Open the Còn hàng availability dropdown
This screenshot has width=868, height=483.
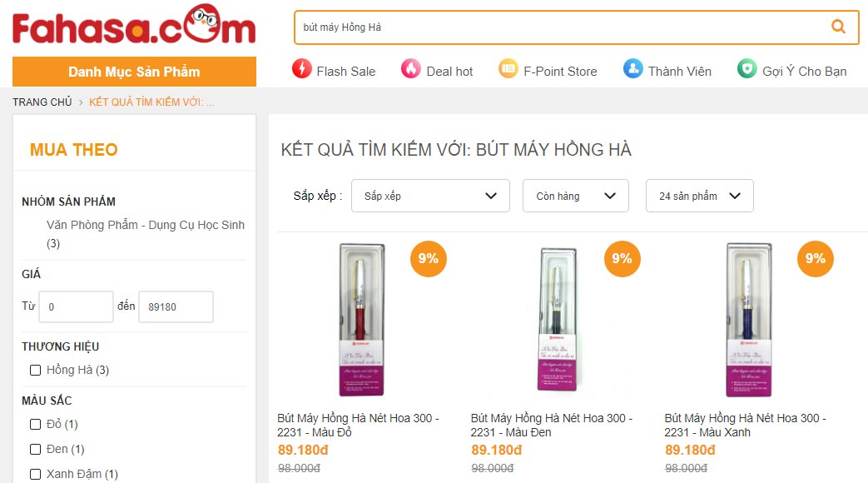575,196
